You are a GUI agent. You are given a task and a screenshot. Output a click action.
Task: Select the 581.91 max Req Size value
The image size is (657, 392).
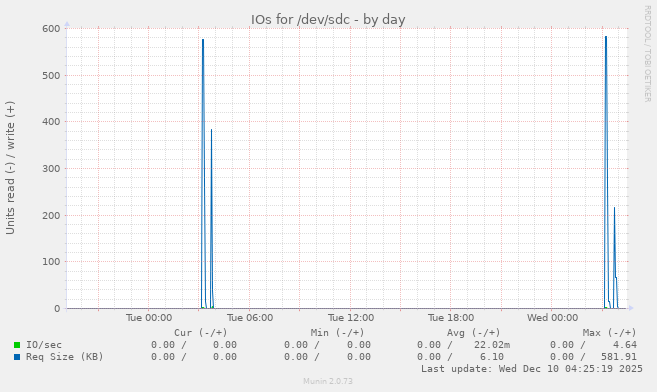coord(619,357)
